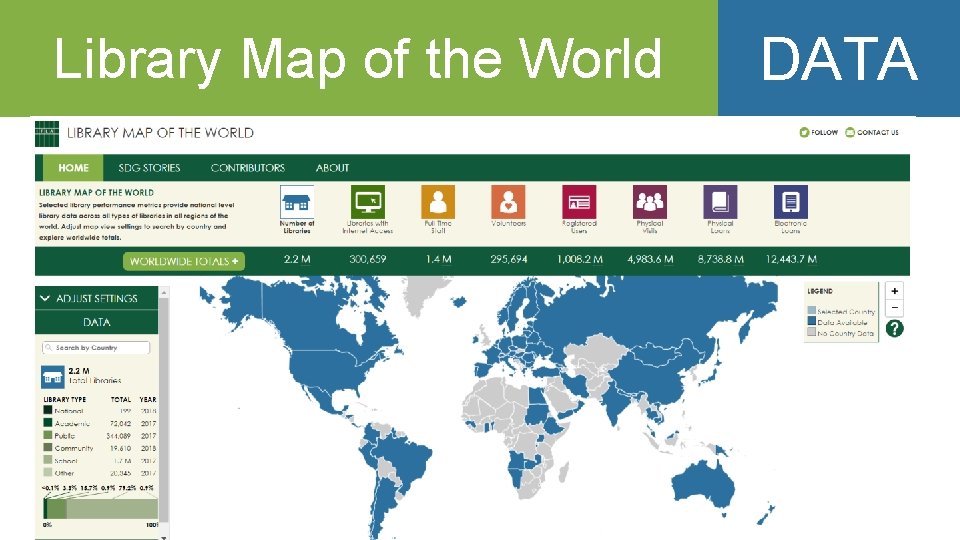
Task: Open the CONTRIBUTORS tab
Action: coord(248,168)
